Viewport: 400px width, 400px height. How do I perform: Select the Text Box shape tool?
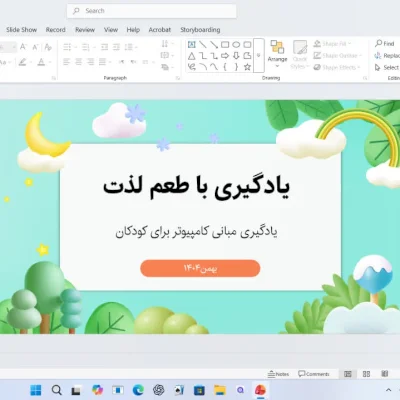[x=192, y=44]
